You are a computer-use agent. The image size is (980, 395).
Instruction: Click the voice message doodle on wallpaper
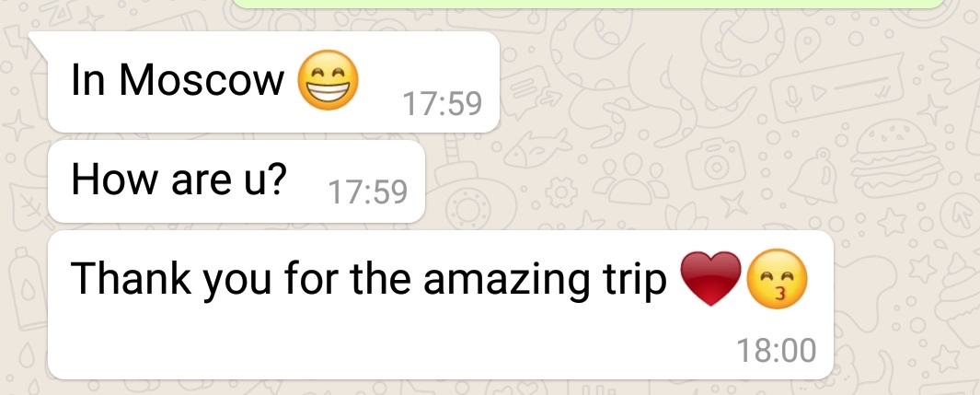[x=836, y=87]
